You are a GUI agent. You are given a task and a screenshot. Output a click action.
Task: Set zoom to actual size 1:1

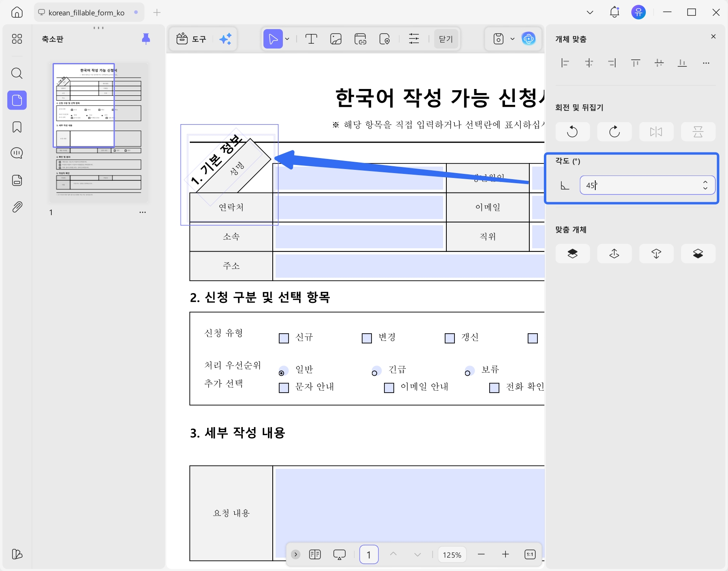point(530,554)
